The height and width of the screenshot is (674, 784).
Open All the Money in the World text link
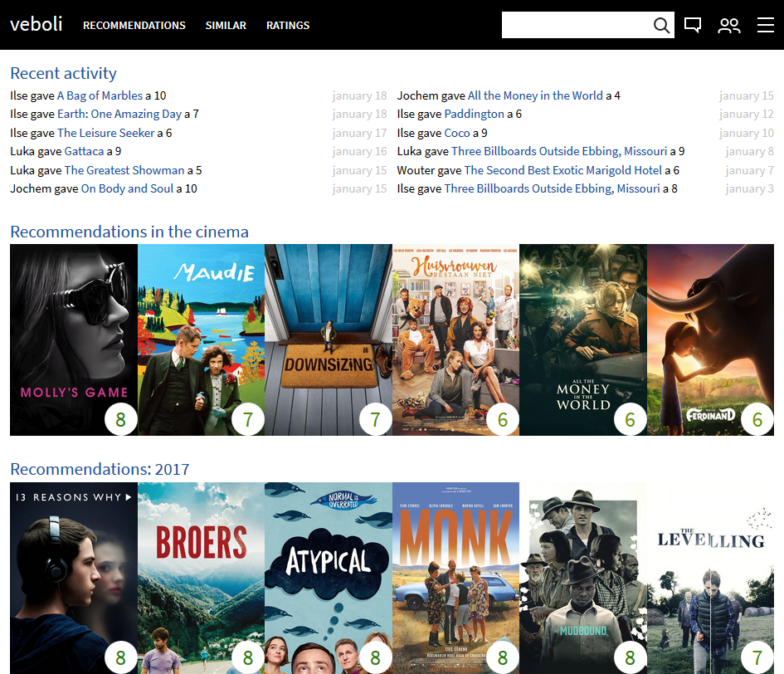[x=535, y=95]
